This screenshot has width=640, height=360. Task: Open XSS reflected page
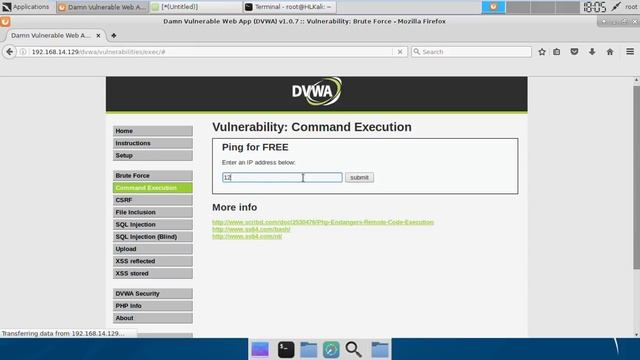[153, 261]
